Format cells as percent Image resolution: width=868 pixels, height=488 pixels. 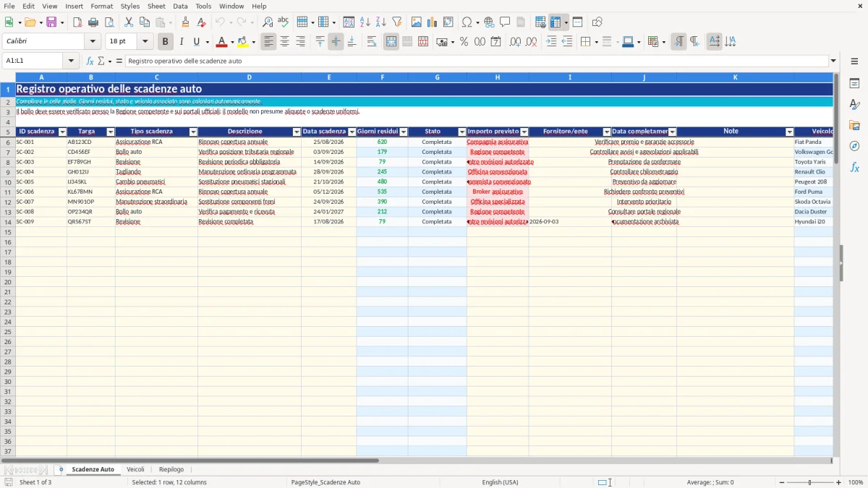tap(464, 42)
